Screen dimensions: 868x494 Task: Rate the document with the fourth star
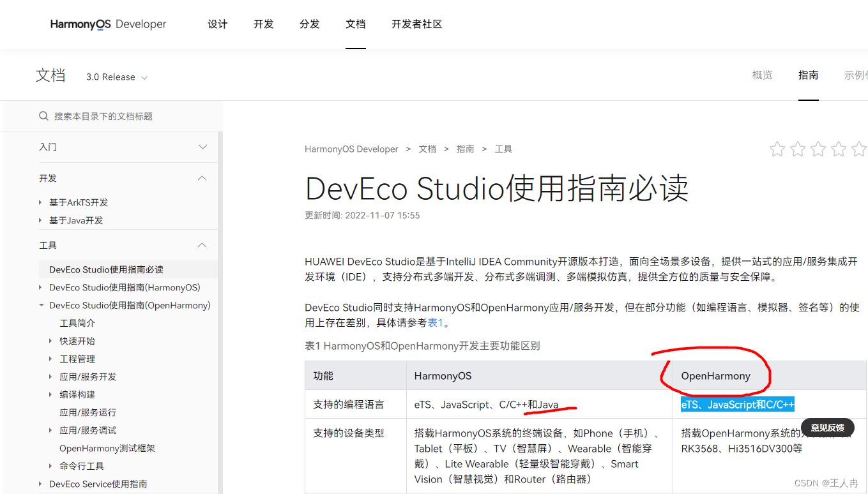[x=839, y=149]
